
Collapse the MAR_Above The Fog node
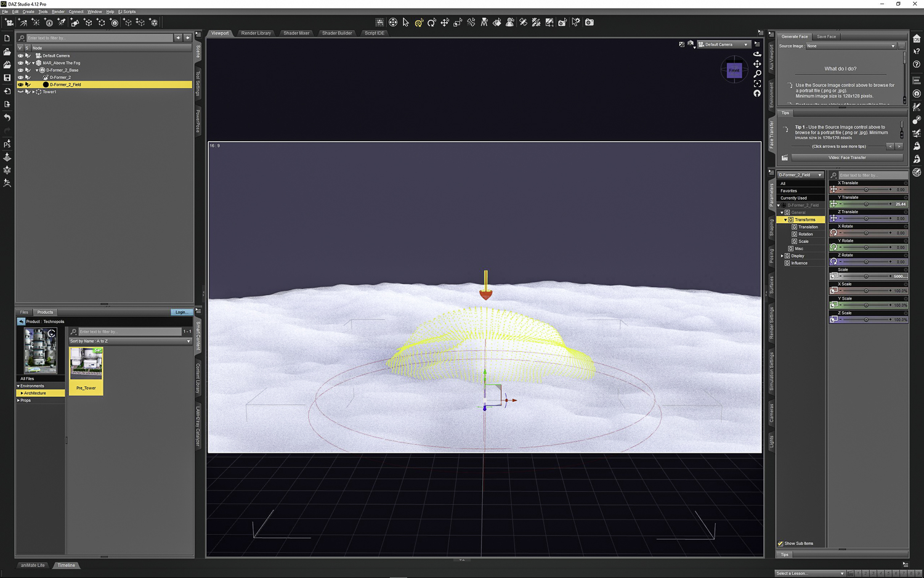click(x=33, y=63)
